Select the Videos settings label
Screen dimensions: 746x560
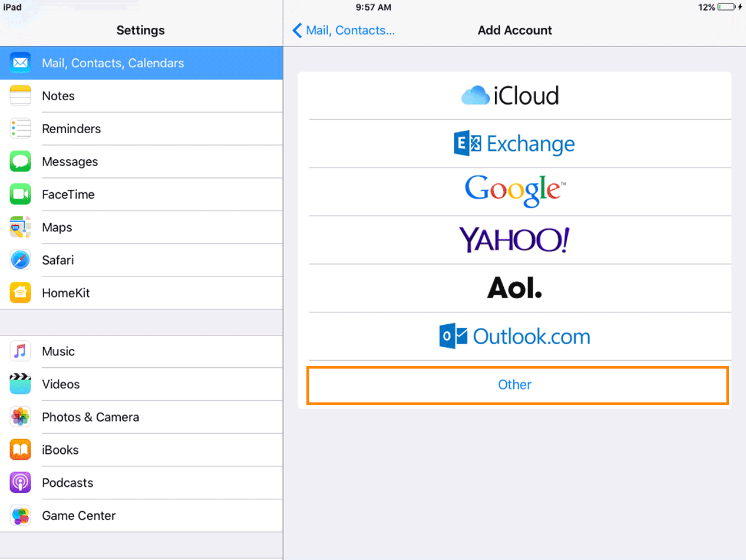(x=61, y=384)
